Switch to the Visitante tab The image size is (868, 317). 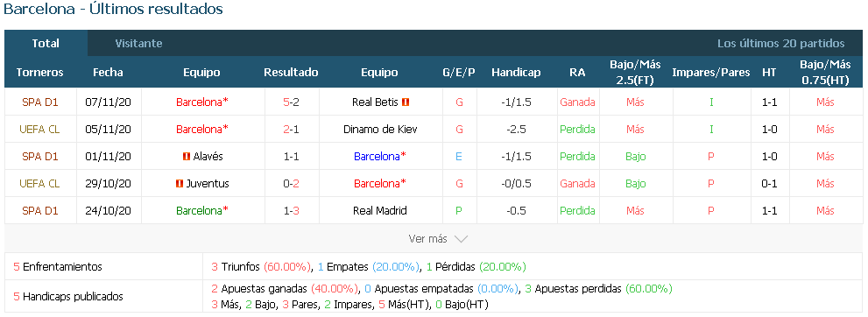(x=138, y=43)
